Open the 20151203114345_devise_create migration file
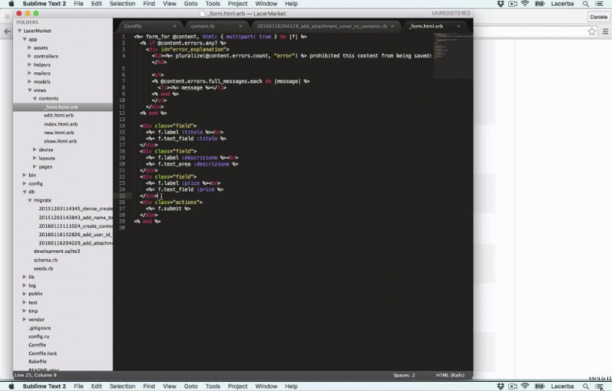The width and height of the screenshot is (612, 391). click(x=75, y=209)
